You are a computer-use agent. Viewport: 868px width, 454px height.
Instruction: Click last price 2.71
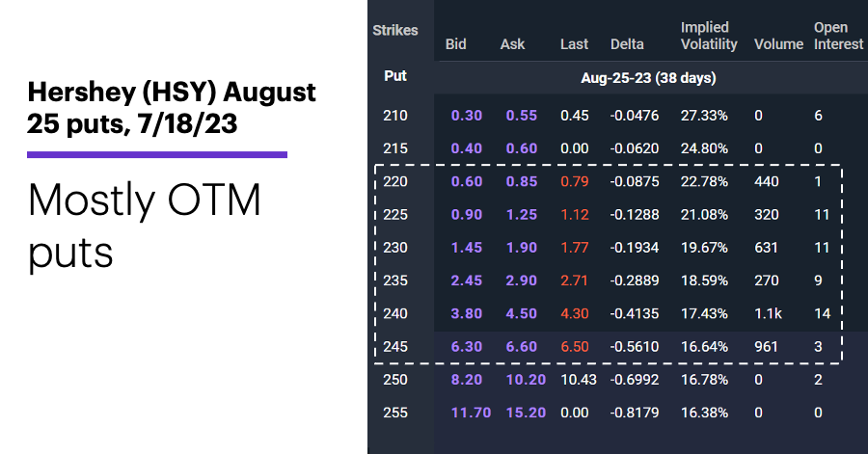[x=575, y=280]
